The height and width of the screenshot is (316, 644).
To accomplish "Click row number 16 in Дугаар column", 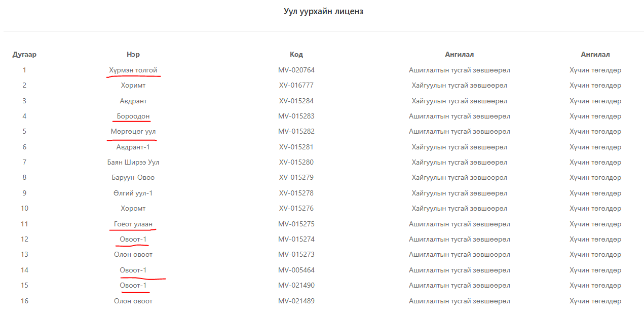I will pos(24,301).
